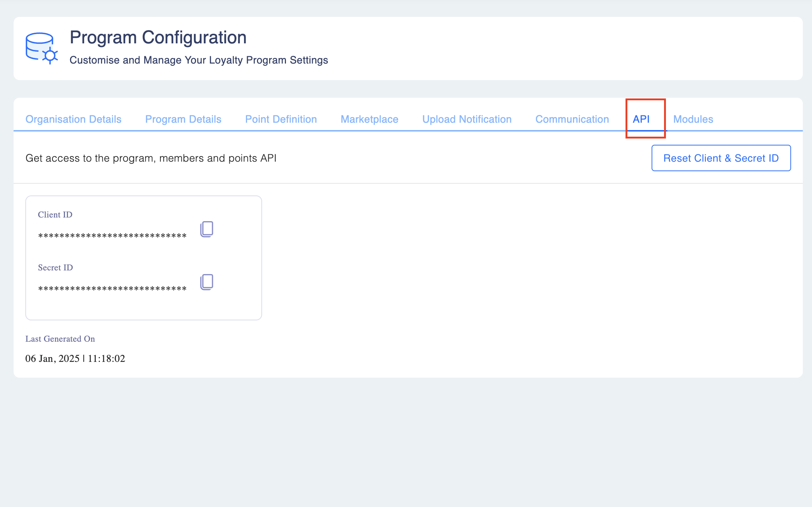The width and height of the screenshot is (812, 507).
Task: Go to the Marketplace tab
Action: tap(369, 119)
